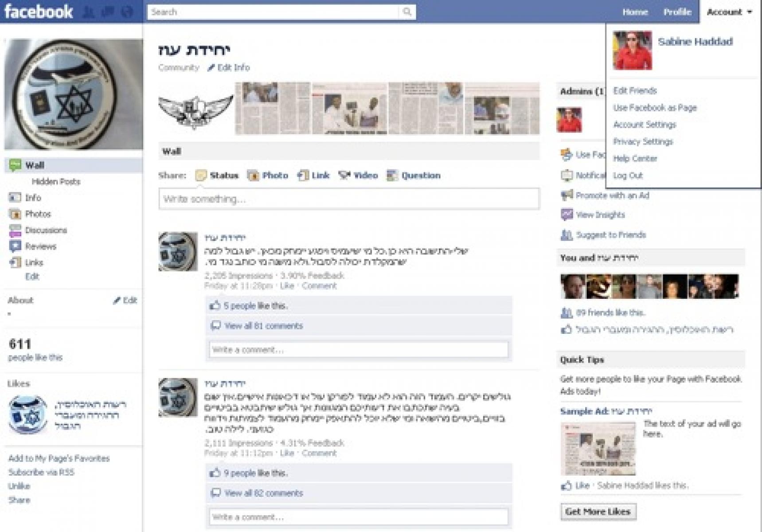The image size is (762, 532).
Task: Click the Discussions icon in left sidebar
Action: (x=15, y=230)
